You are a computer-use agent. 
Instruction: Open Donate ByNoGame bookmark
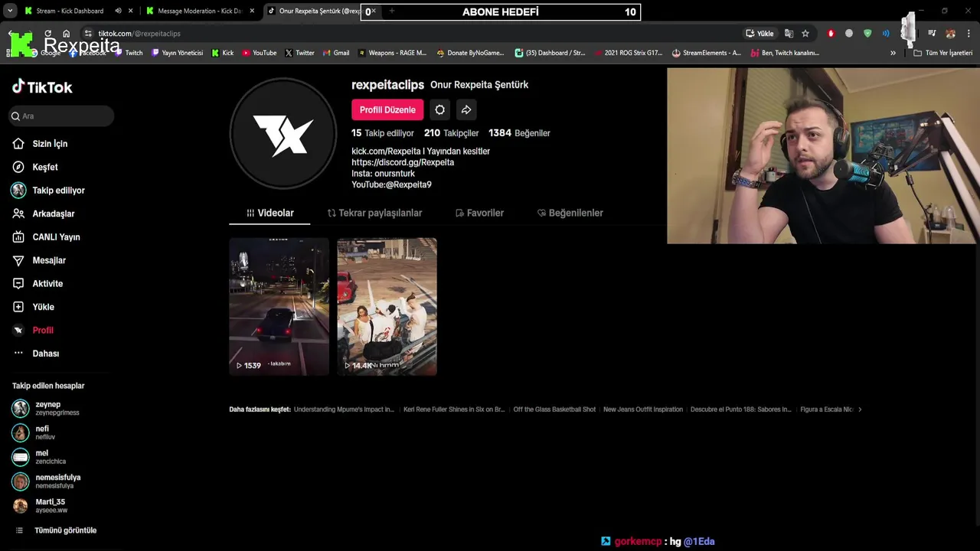point(470,53)
